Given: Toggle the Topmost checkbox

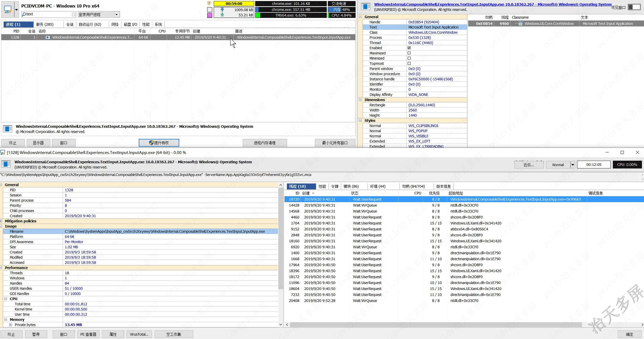Looking at the screenshot, I should 409,64.
